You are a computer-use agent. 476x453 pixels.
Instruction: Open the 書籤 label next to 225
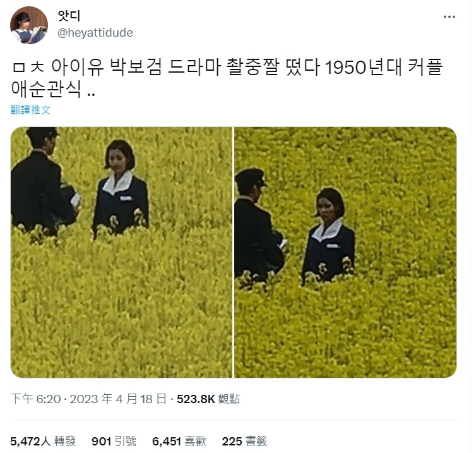click(256, 441)
